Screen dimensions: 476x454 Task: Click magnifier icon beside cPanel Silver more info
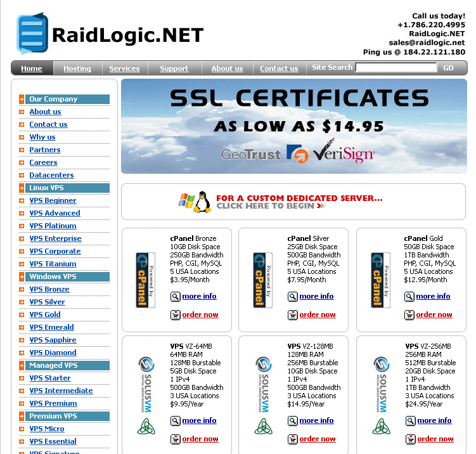292,296
